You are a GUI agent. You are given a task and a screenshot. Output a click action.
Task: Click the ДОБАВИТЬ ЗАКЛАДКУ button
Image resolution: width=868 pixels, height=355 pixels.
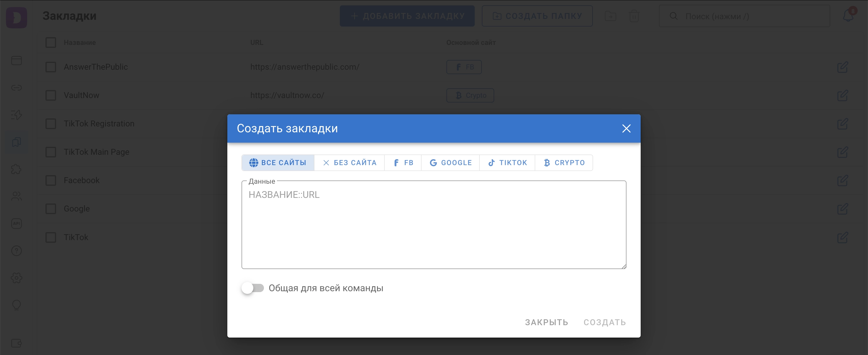click(407, 16)
